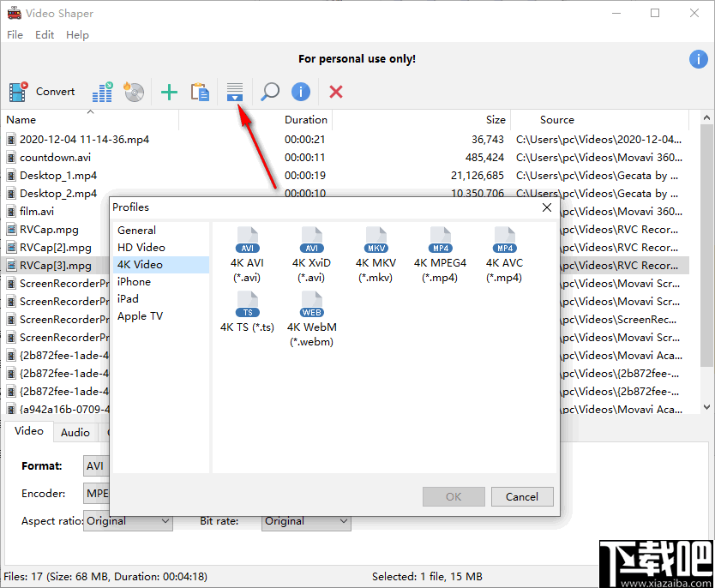
Task: Select Apple TV profile category
Action: (x=161, y=316)
